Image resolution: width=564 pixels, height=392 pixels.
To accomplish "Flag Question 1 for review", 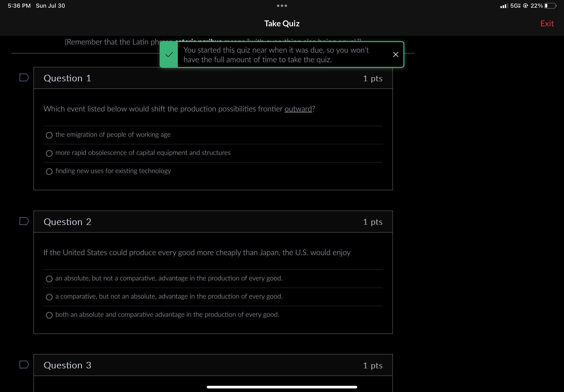I will tap(24, 78).
